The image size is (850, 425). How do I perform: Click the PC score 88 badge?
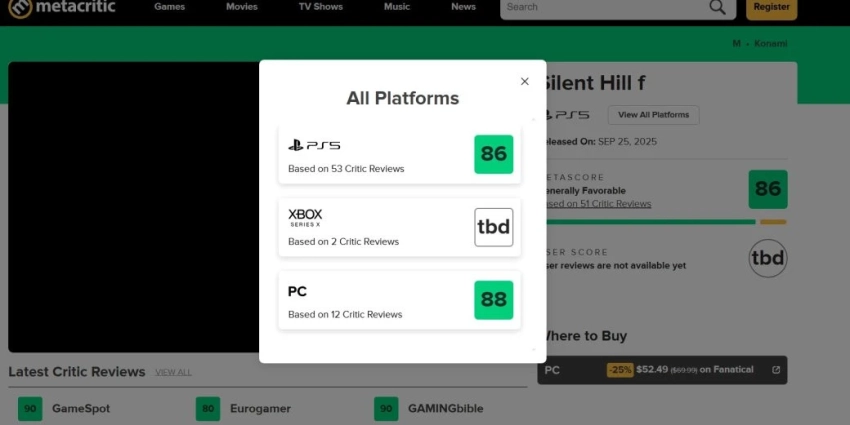pyautogui.click(x=493, y=300)
